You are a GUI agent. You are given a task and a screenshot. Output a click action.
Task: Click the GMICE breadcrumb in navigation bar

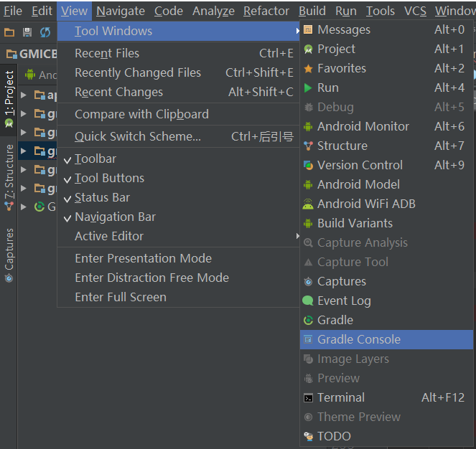[x=32, y=54]
